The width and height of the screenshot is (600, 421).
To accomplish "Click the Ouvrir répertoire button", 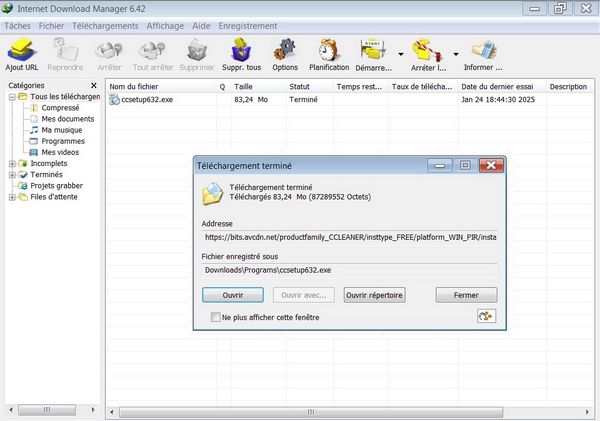I will (x=374, y=295).
